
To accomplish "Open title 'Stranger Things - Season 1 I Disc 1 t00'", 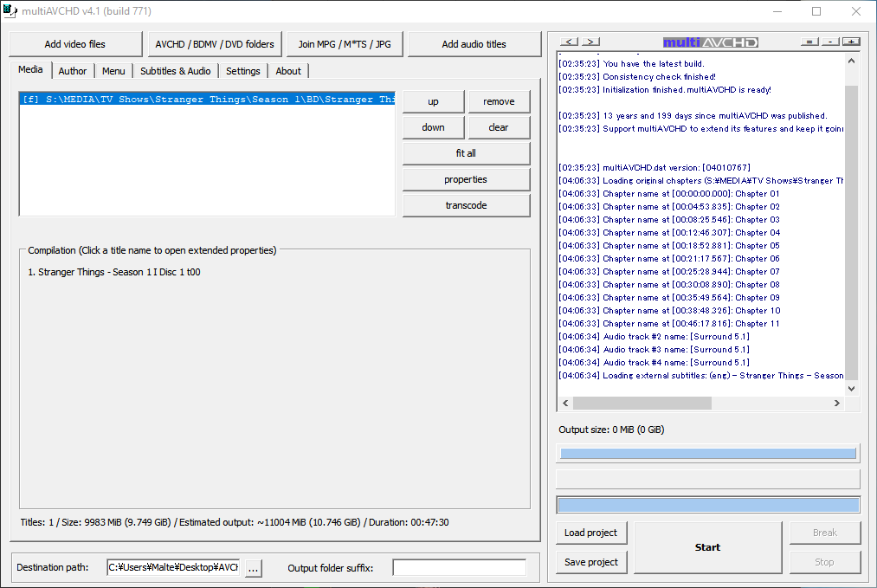I will click(x=114, y=272).
